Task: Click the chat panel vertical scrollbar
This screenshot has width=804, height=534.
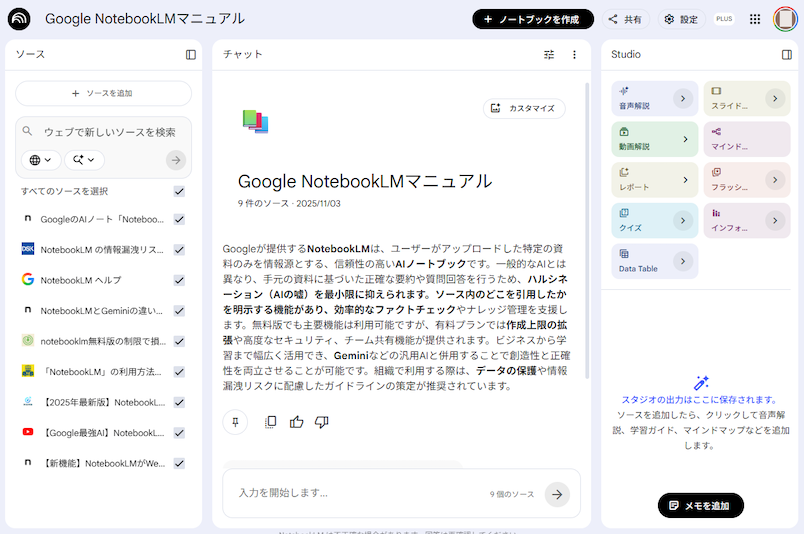Action: pyautogui.click(x=587, y=231)
